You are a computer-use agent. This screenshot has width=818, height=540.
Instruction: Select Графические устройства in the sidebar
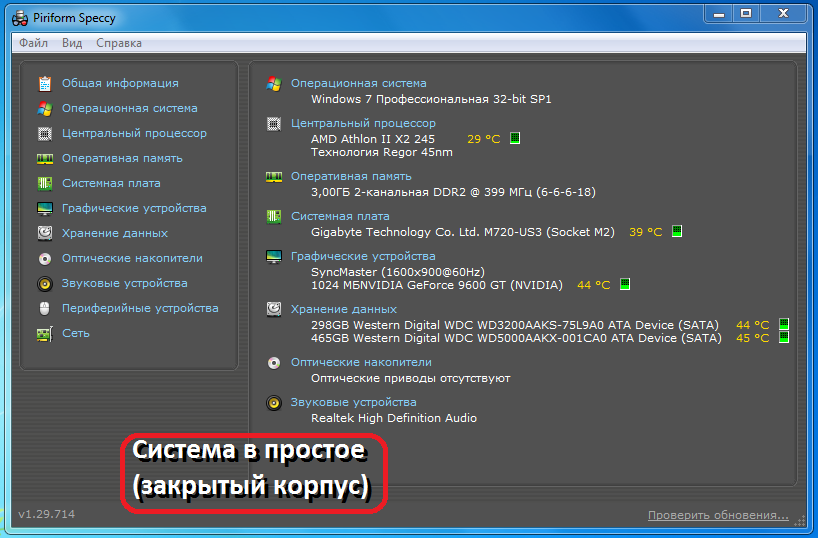pos(134,209)
